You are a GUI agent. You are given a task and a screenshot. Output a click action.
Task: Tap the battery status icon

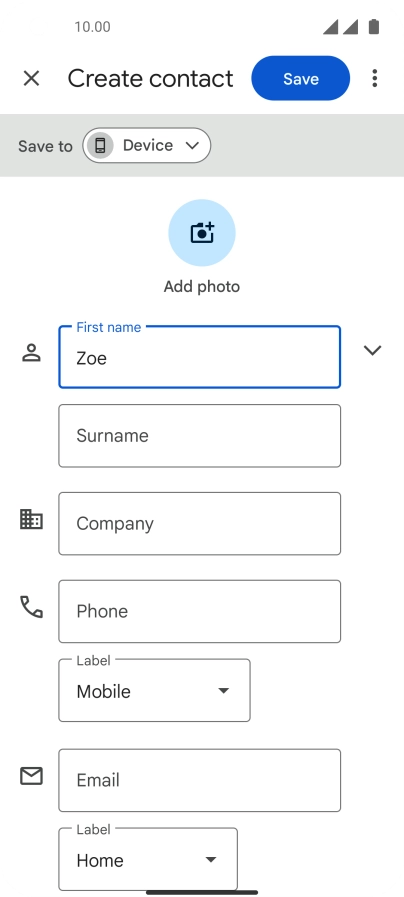coord(374,26)
